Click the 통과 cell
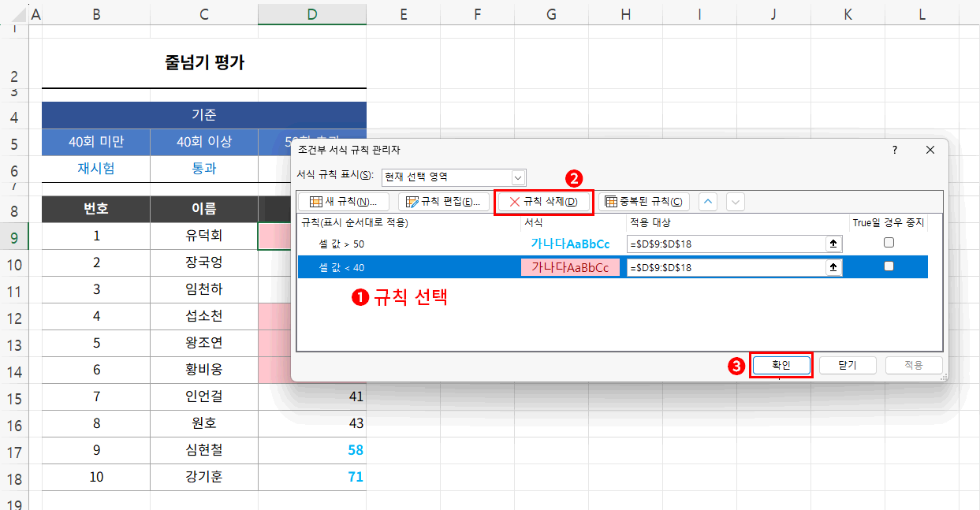 tap(204, 169)
